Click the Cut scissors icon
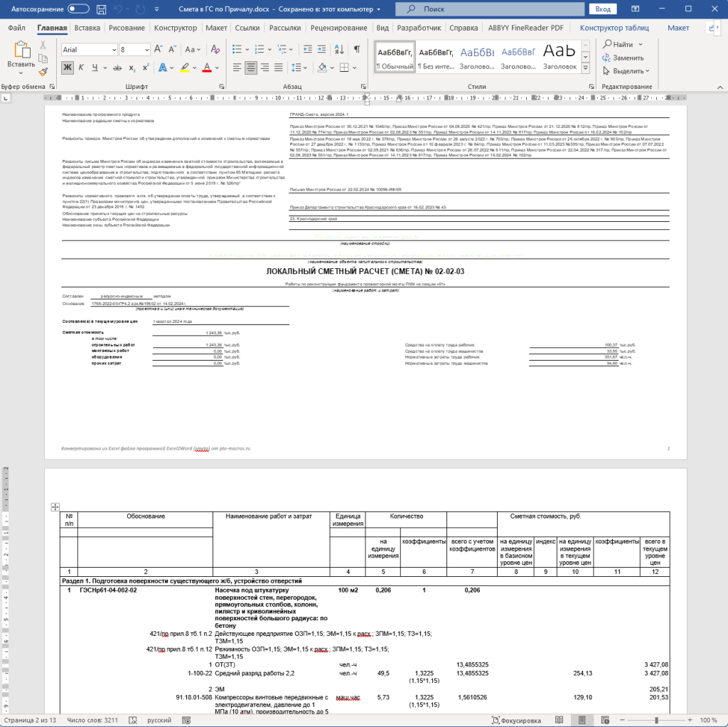This screenshot has height=727, width=728. click(x=43, y=45)
